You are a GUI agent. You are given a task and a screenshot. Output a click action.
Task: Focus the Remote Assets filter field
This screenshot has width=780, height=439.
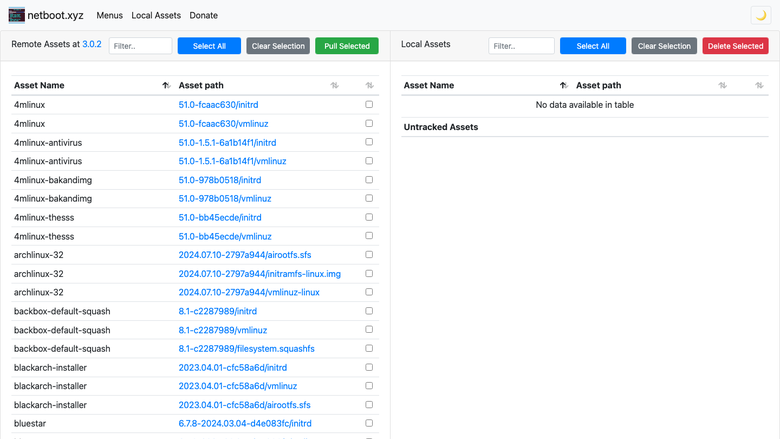[x=140, y=46]
